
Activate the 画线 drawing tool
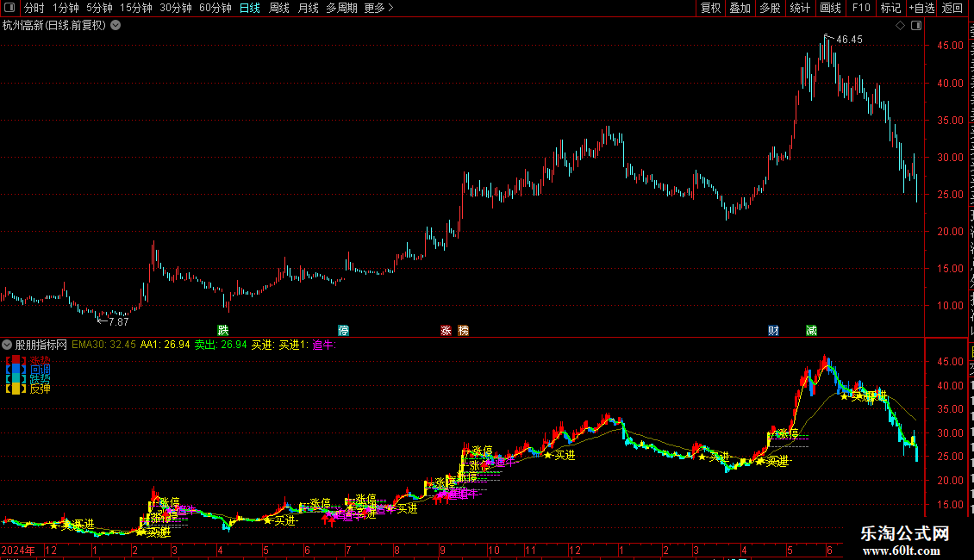tap(830, 8)
